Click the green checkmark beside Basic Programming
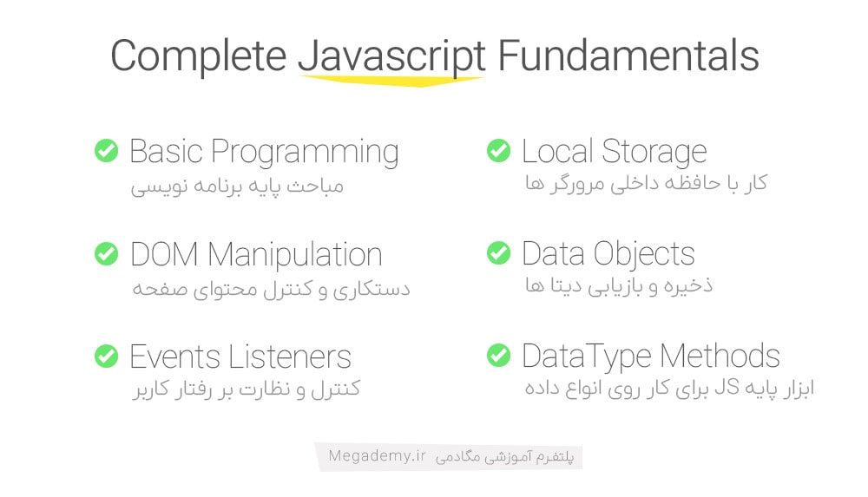Screen dimensions: 868x497 click(x=106, y=151)
